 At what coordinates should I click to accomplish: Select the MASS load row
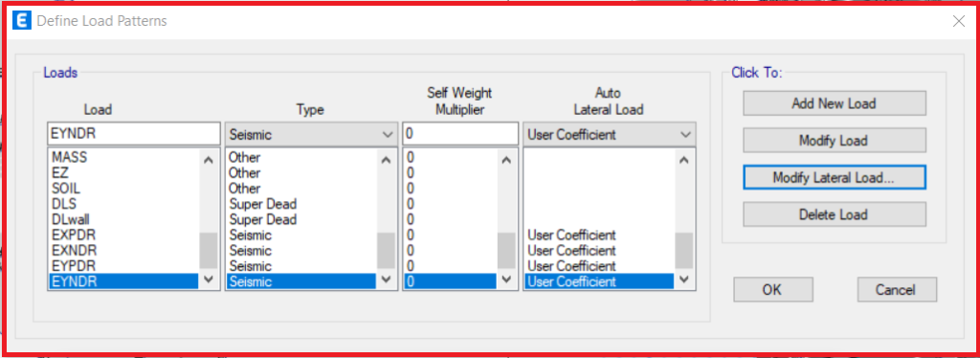point(123,157)
